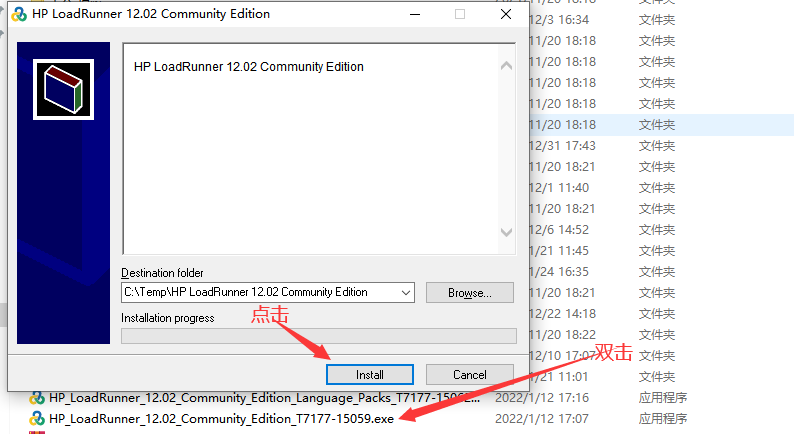
Task: Select HP_LoadRunner_12.02_Community_Edition_T7177-15059.exe file
Action: (x=221, y=419)
